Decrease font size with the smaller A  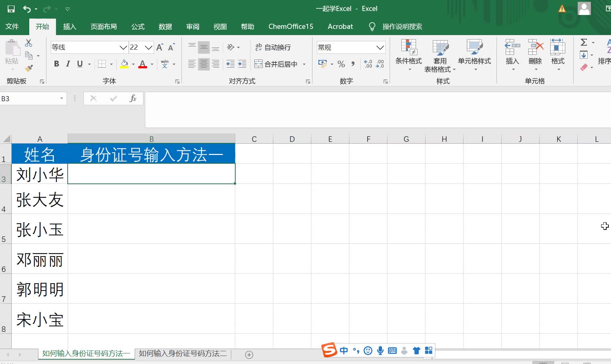tap(171, 47)
